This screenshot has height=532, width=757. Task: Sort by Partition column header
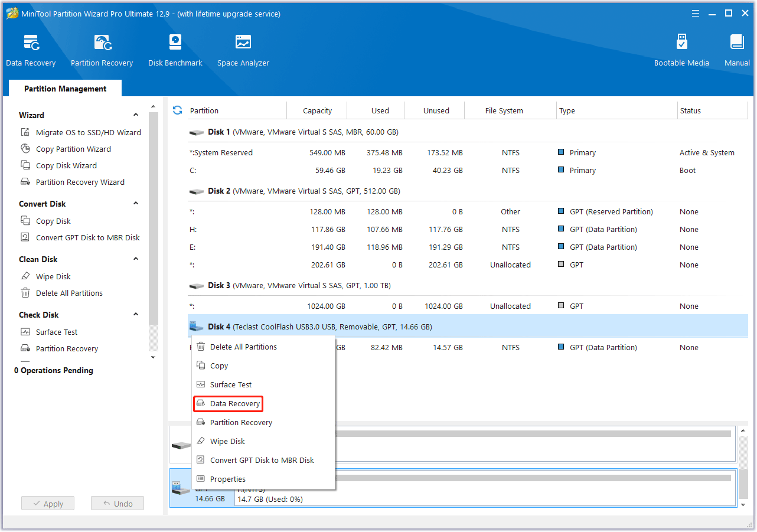(236, 110)
